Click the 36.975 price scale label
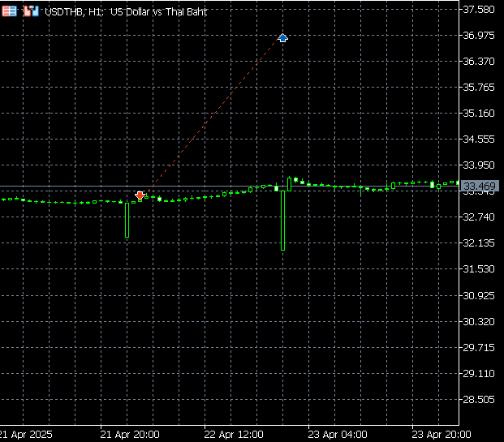The height and width of the screenshot is (442, 504). tap(479, 36)
